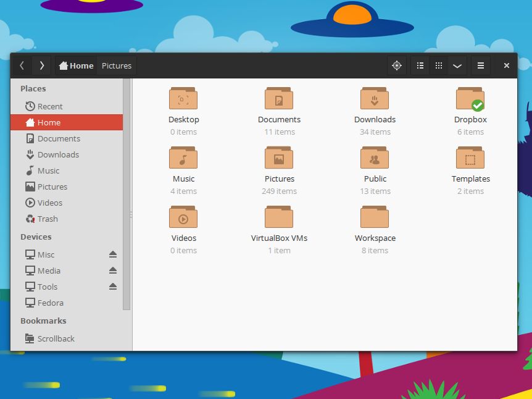Switch to icon grid view
This screenshot has width=532, height=399.
(x=439, y=65)
